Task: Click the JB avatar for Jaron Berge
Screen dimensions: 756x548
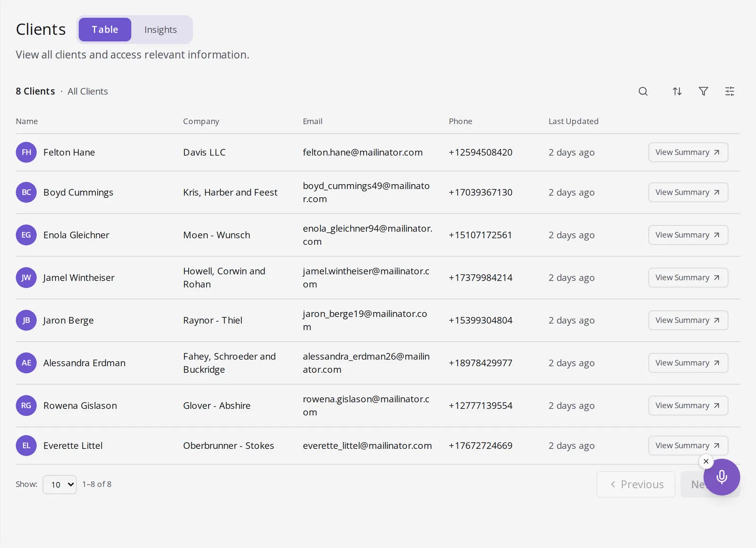Action: [26, 320]
